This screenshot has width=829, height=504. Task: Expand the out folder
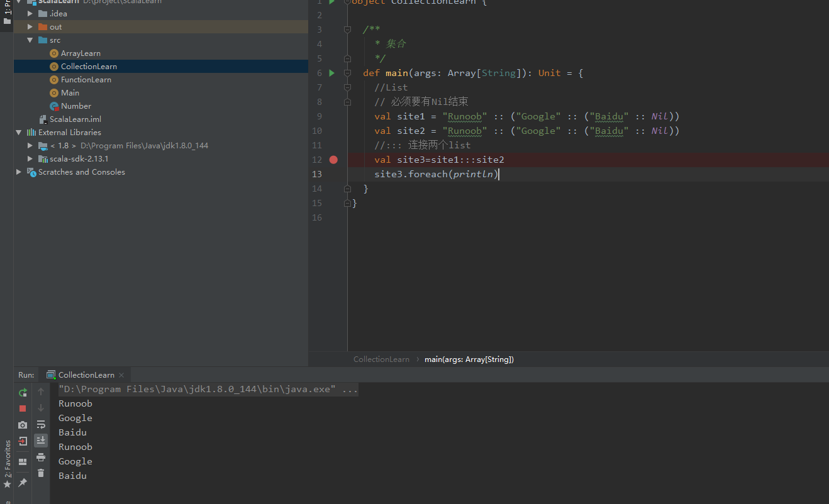(30, 26)
